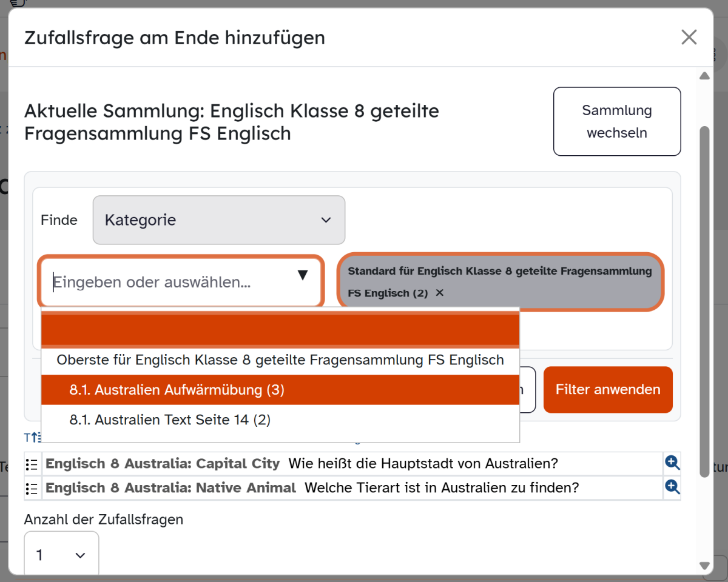Select 8.1. Australien Text Seite 14 option
The image size is (728, 582).
coord(170,420)
